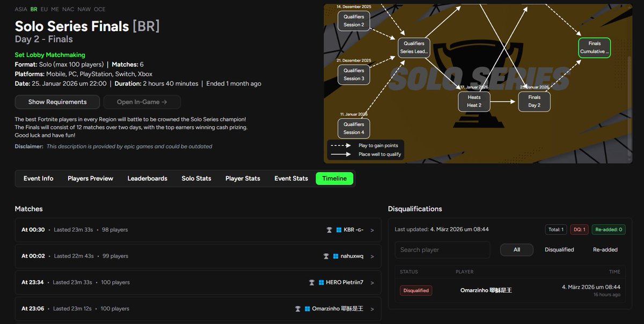Open player KBR -G- in matches
Image resolution: width=644 pixels, height=324 pixels.
coord(353,230)
